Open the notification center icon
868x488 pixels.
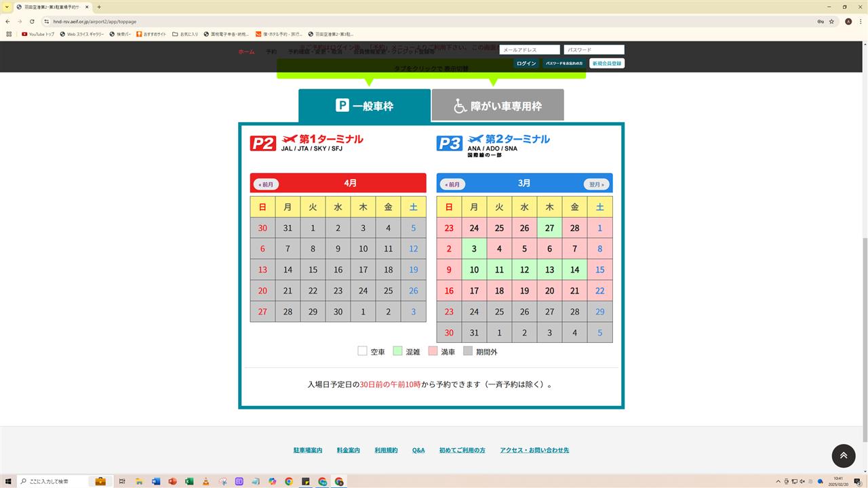[x=857, y=481]
